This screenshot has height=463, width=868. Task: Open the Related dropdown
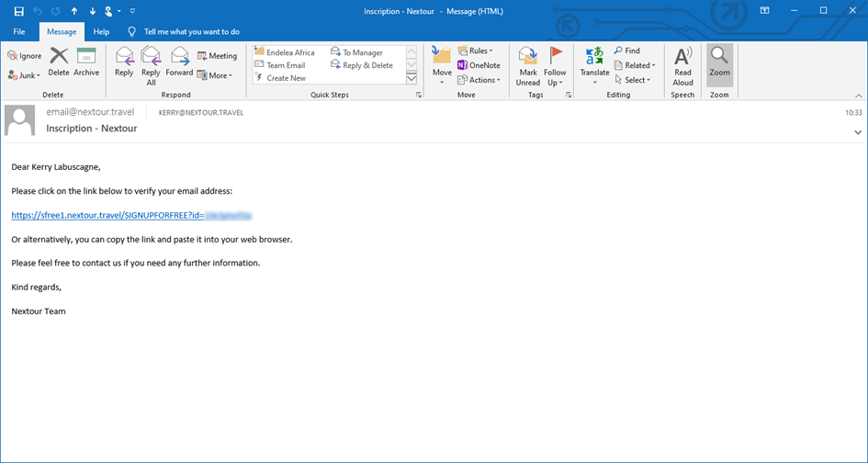(635, 65)
